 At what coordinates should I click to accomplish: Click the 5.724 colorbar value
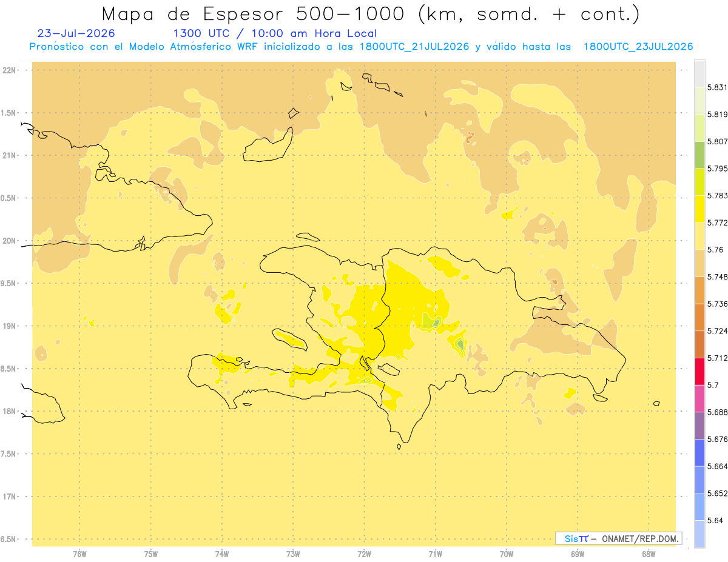click(717, 331)
